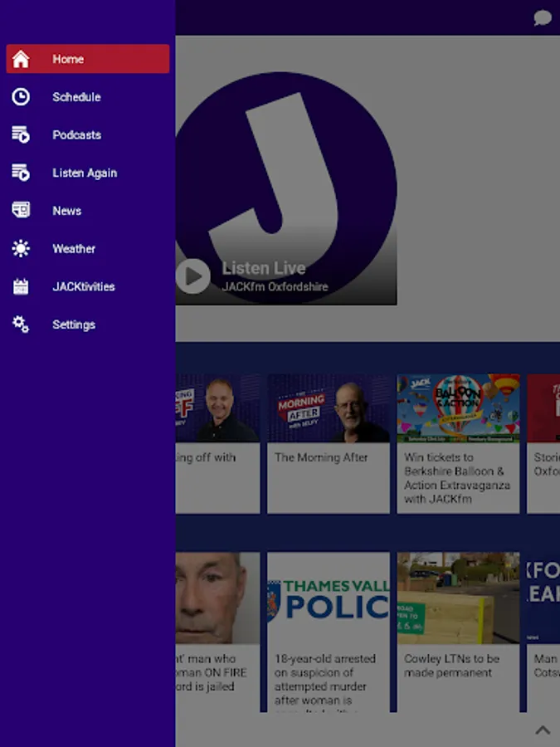The image size is (560, 747).
Task: Select Weather in the drawer
Action: (x=88, y=248)
